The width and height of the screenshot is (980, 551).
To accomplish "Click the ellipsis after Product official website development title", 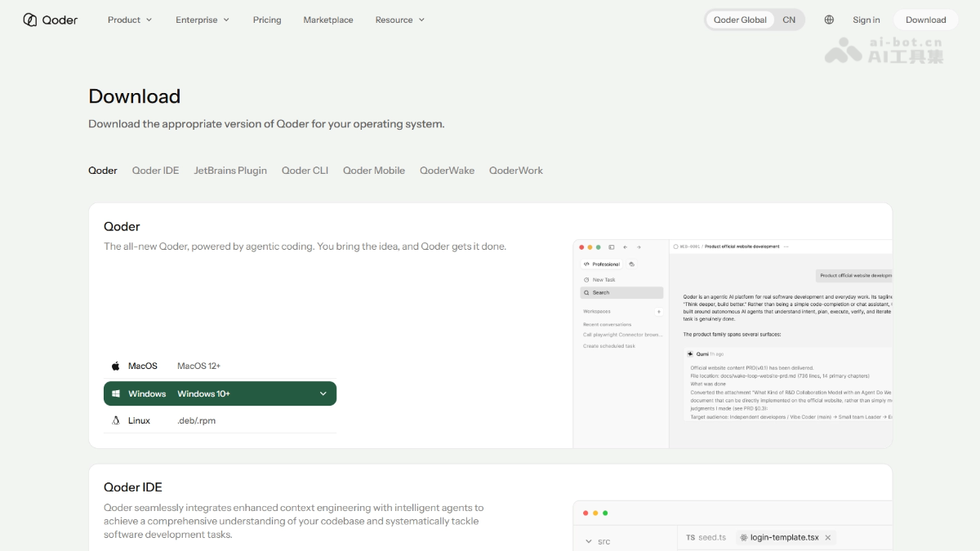I will click(x=786, y=246).
